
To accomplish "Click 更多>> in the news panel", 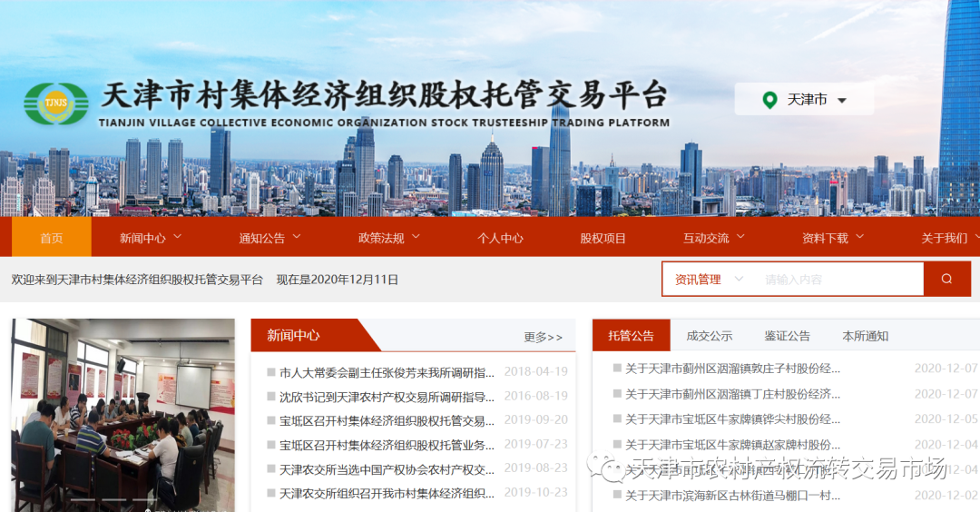I will tap(544, 337).
